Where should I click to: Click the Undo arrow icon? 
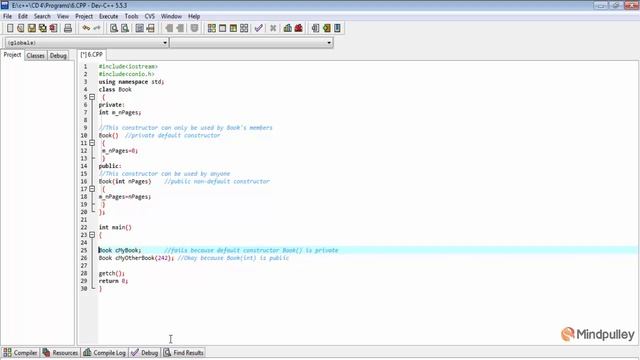coord(86,28)
